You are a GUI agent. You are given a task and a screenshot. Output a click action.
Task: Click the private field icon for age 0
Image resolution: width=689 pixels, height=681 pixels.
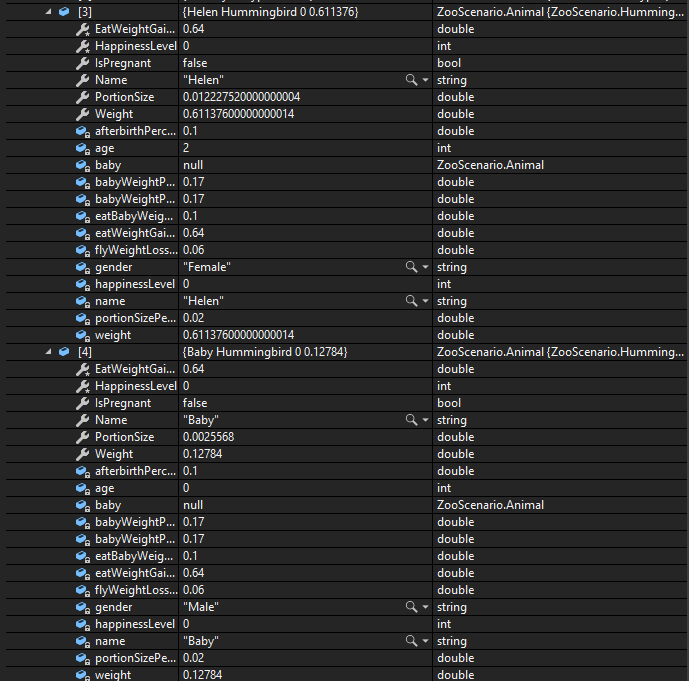pyautogui.click(x=83, y=489)
